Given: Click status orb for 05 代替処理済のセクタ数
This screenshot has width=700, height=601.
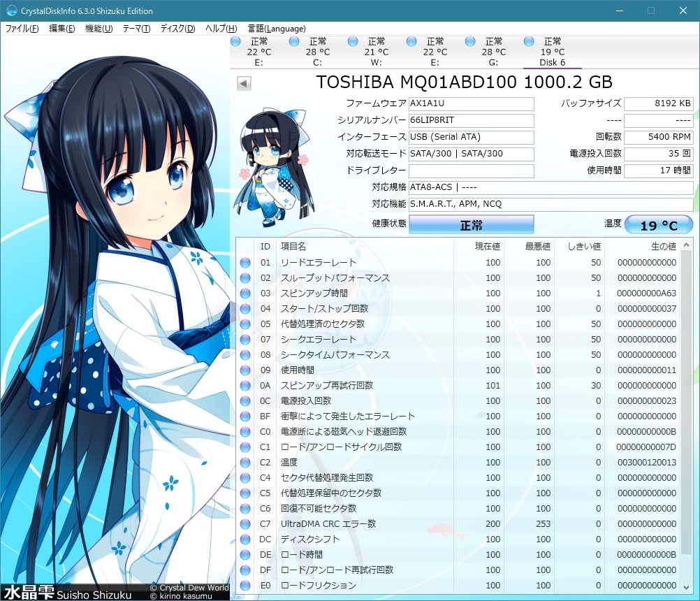Looking at the screenshot, I should pyautogui.click(x=245, y=324).
